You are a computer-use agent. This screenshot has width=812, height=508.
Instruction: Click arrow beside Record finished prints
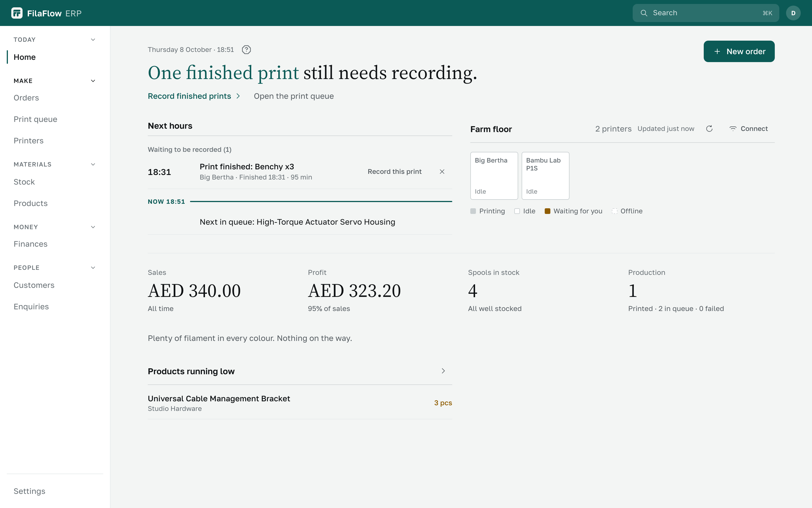[x=238, y=96]
